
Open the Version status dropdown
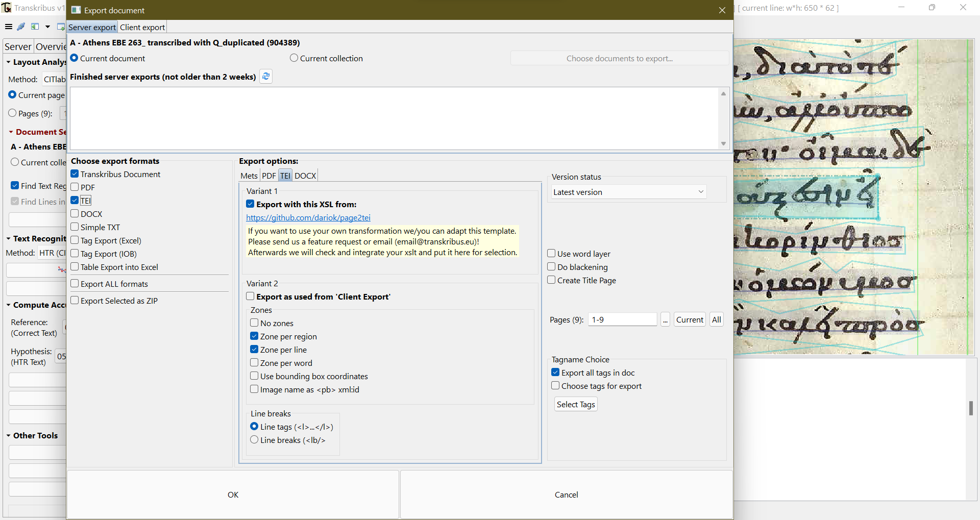coord(629,192)
